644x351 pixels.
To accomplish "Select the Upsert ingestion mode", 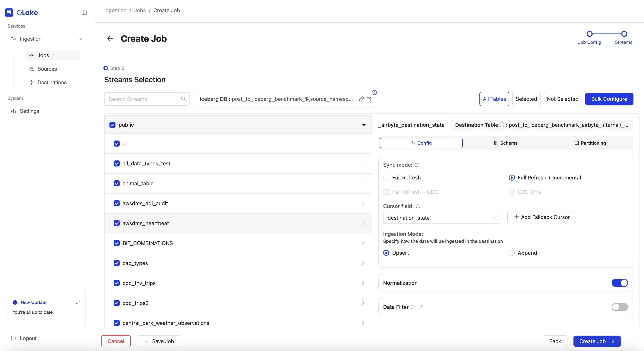I will [x=386, y=253].
